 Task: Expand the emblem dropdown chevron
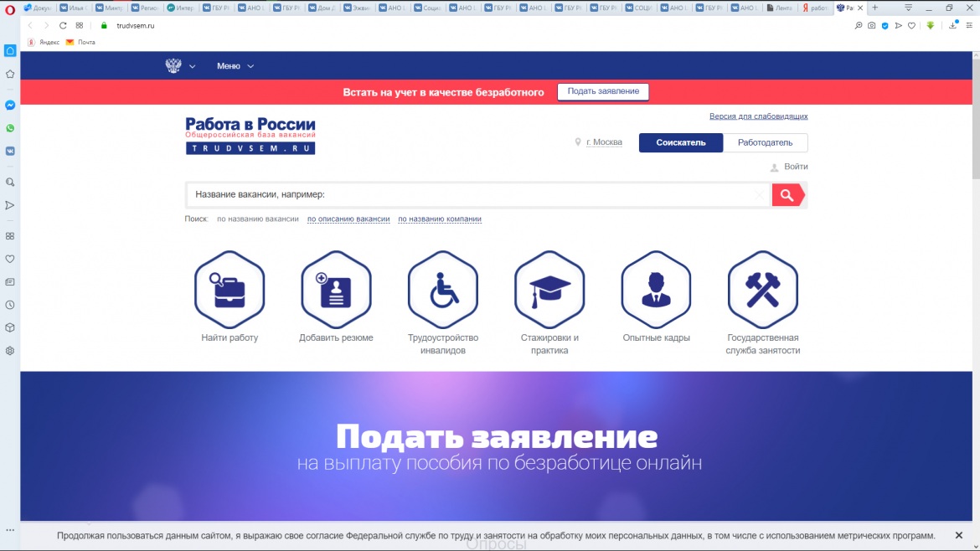[x=193, y=66]
